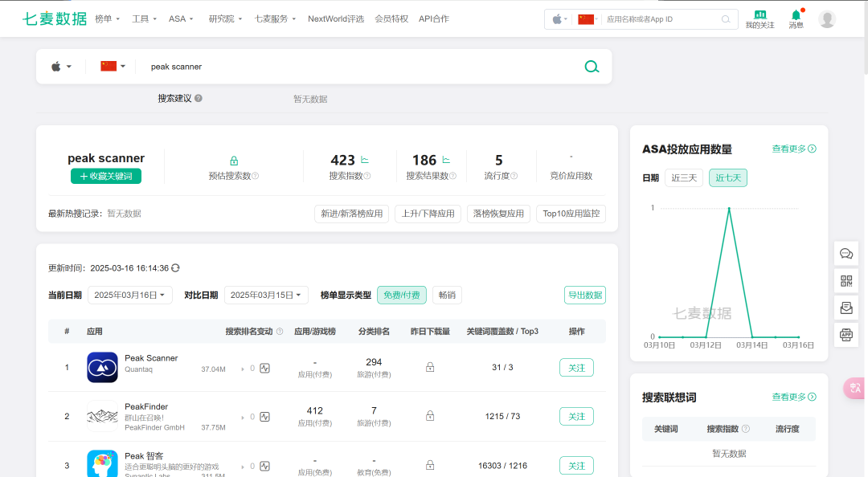Open My Follows icon in header
Viewport: 868px width, 477px height.
pyautogui.click(x=759, y=19)
